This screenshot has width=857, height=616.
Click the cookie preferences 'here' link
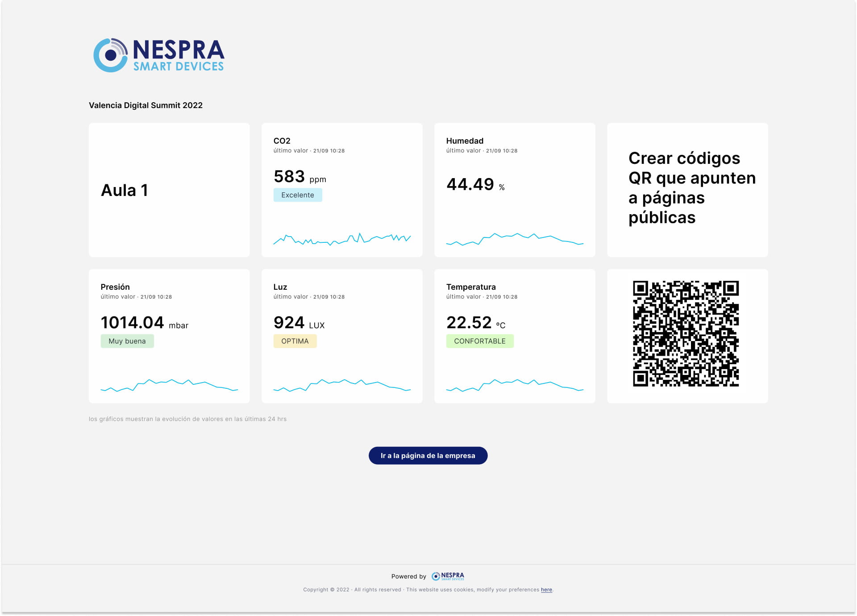pyautogui.click(x=546, y=590)
